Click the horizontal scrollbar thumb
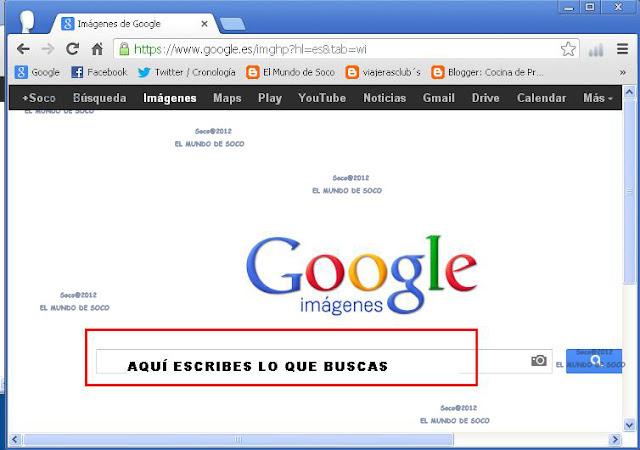 (238, 439)
